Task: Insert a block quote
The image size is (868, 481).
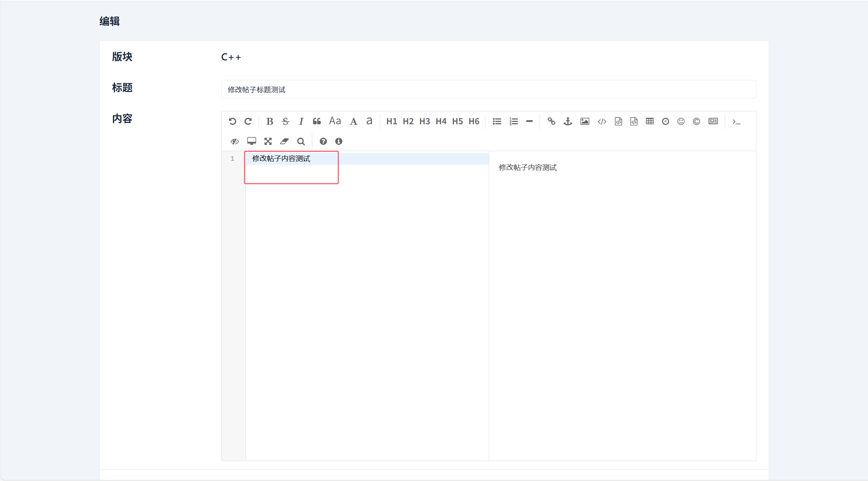Action: tap(317, 121)
